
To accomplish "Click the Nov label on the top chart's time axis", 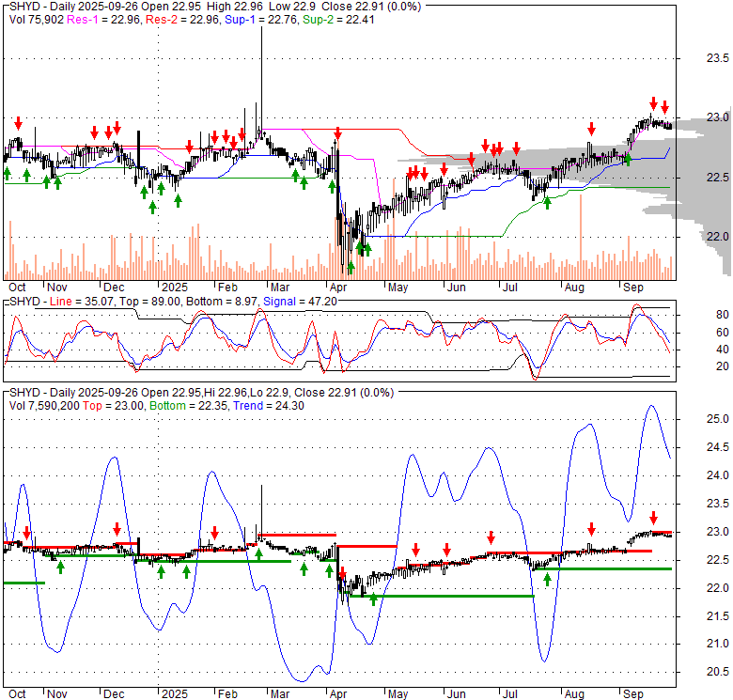I will [x=57, y=288].
